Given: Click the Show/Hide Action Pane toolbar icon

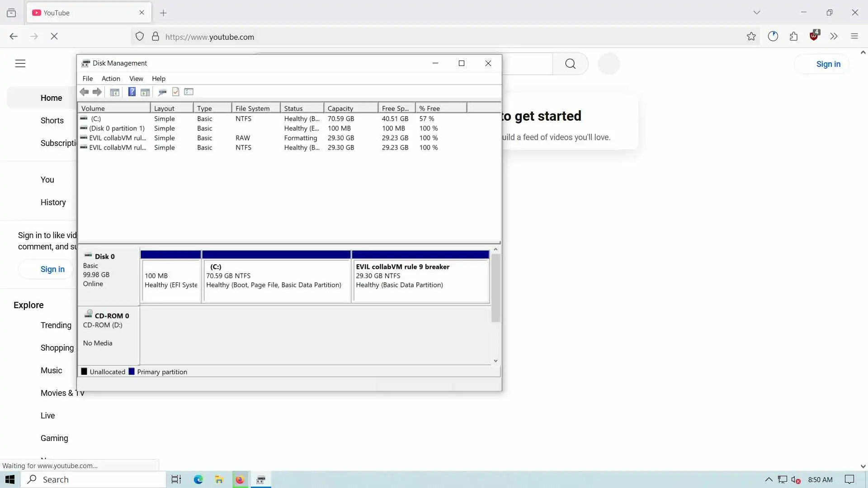Looking at the screenshot, I should coord(145,92).
